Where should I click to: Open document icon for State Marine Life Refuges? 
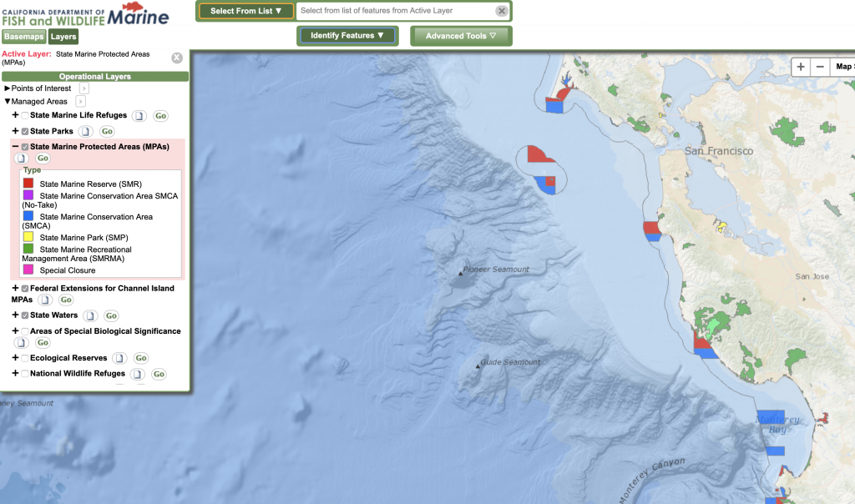[x=140, y=116]
